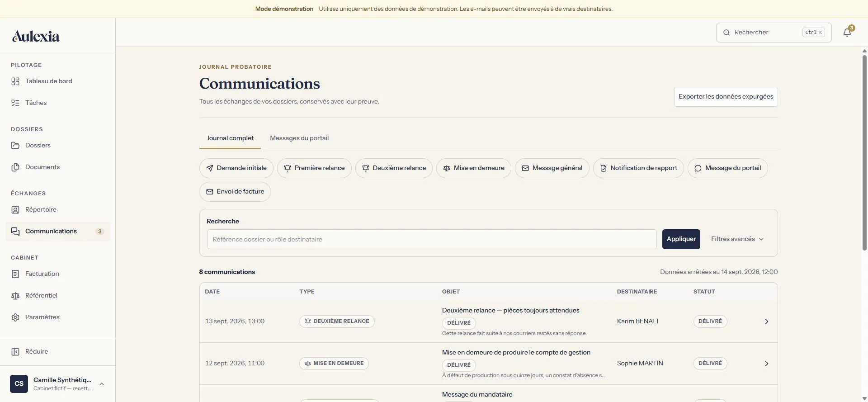The width and height of the screenshot is (868, 402).
Task: Select Message du mandataire row title
Action: 477,395
